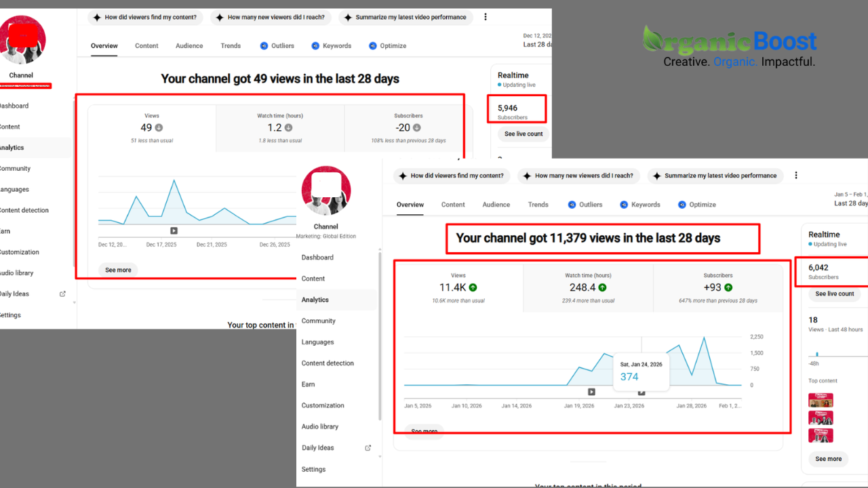Select the Watch time 248.4 hours card
The image size is (868, 488).
[x=588, y=288]
